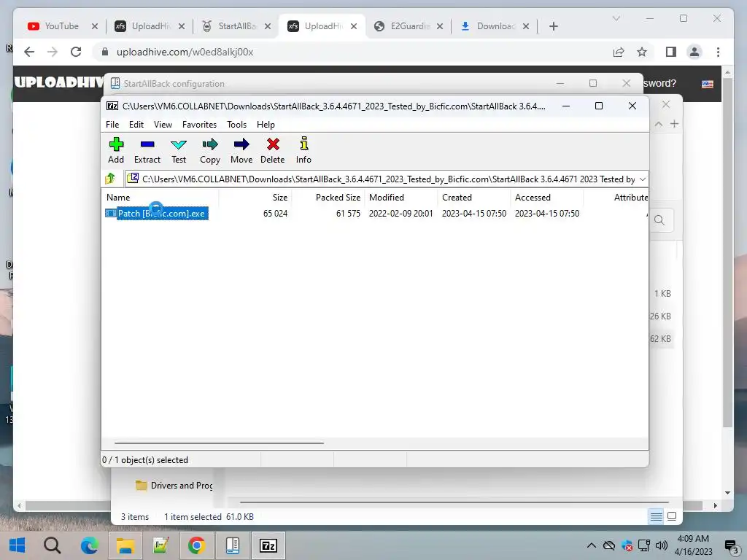The height and width of the screenshot is (560, 747).
Task: Run the Test archive tool
Action: coord(179,150)
